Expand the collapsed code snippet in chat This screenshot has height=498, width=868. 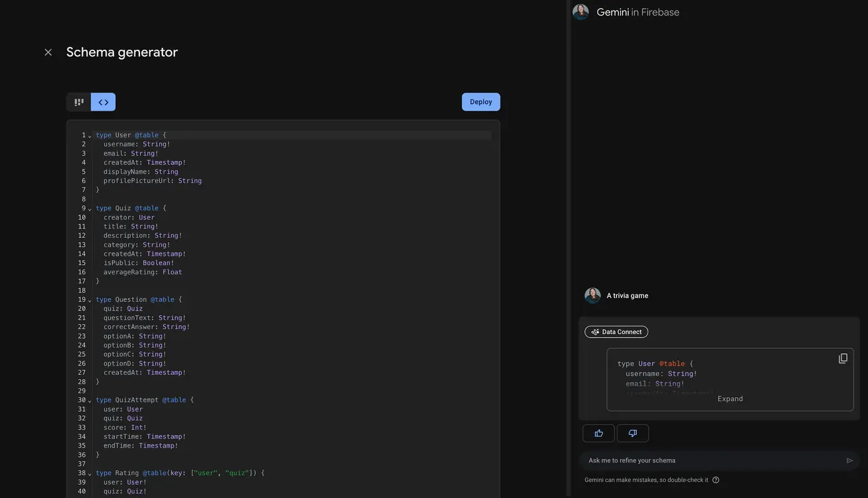pyautogui.click(x=730, y=399)
